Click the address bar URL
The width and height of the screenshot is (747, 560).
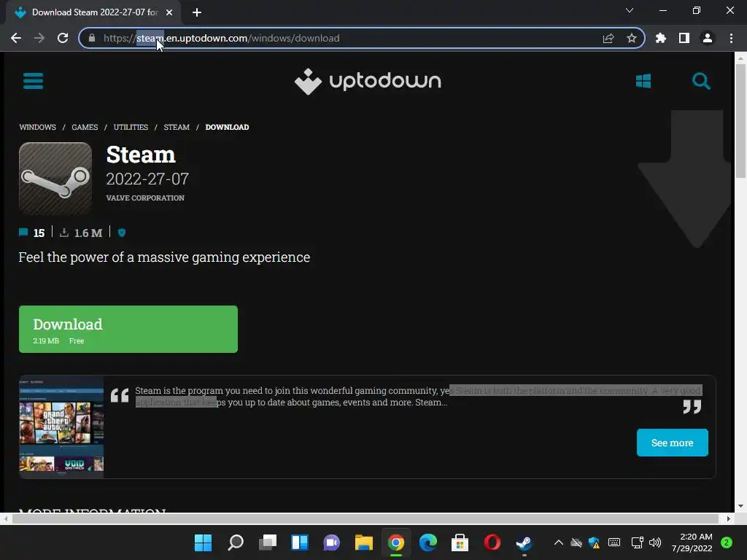[222, 38]
